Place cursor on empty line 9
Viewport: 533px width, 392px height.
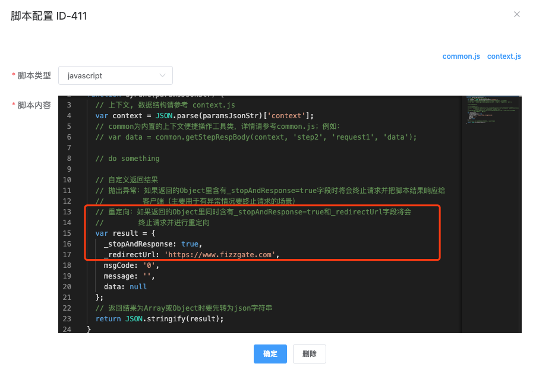[178, 169]
